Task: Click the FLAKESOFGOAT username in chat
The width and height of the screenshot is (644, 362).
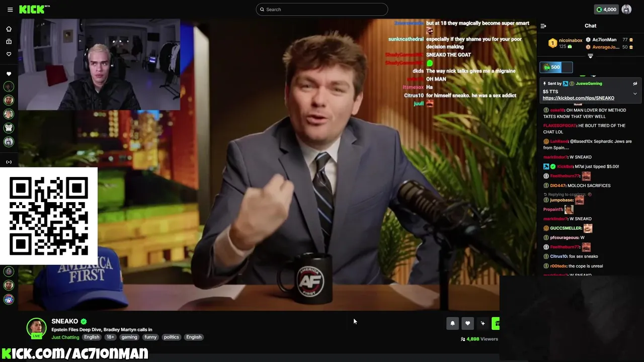Action: click(x=559, y=126)
